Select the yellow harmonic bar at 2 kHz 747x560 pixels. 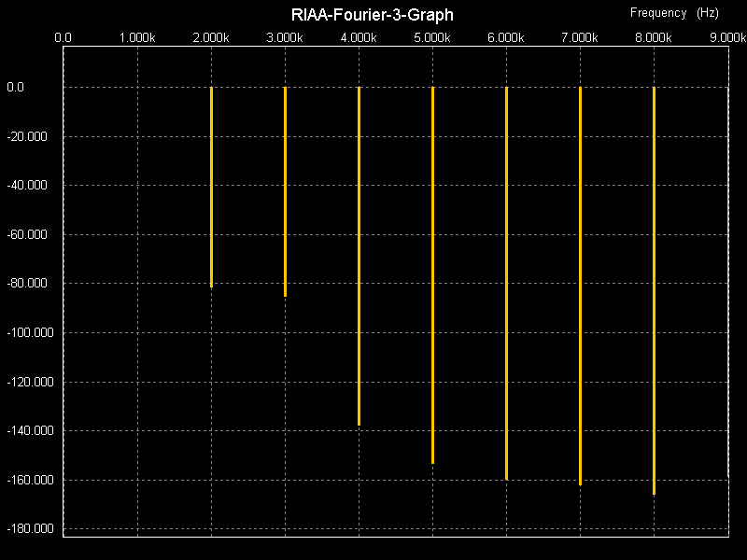click(212, 188)
